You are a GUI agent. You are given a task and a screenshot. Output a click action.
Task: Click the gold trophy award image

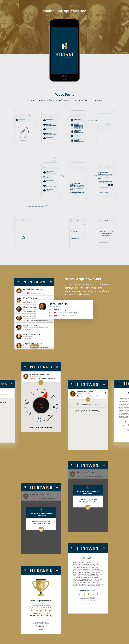41,588
